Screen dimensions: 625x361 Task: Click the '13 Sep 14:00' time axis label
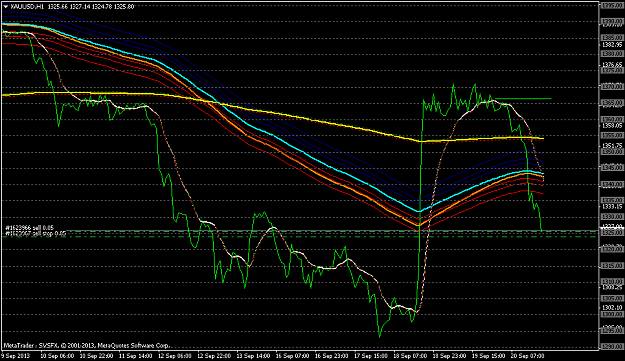[x=253, y=356]
